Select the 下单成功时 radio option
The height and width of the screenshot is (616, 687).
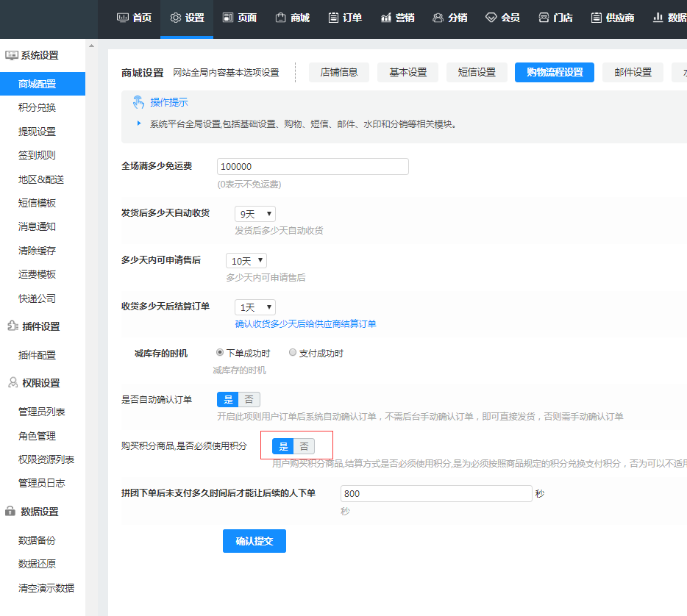[220, 353]
